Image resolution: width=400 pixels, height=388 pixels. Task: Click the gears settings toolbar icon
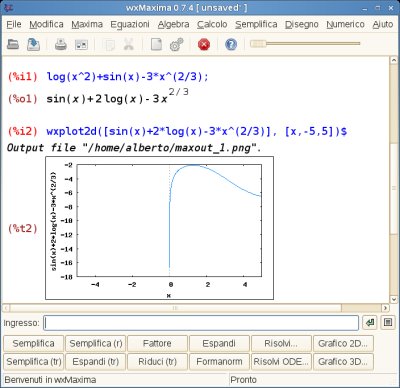(x=177, y=44)
